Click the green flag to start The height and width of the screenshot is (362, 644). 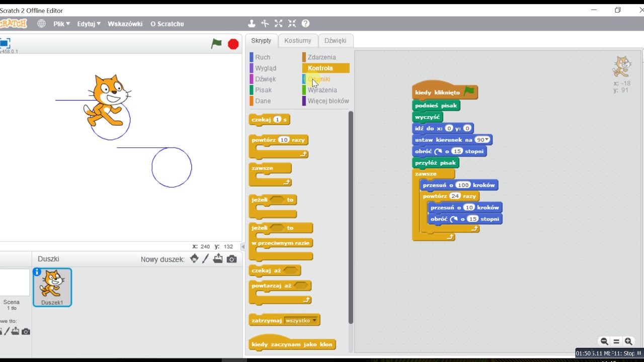216,44
